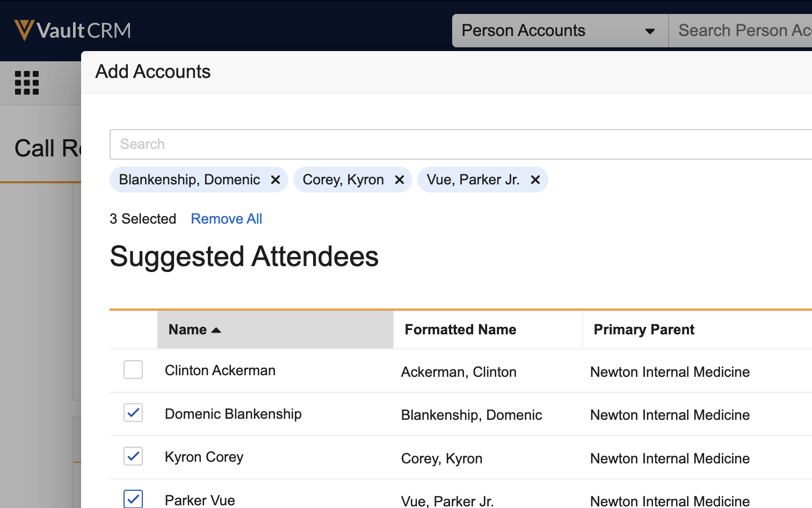Deselect the Parker Vue checkbox
The image size is (812, 508).
133,499
